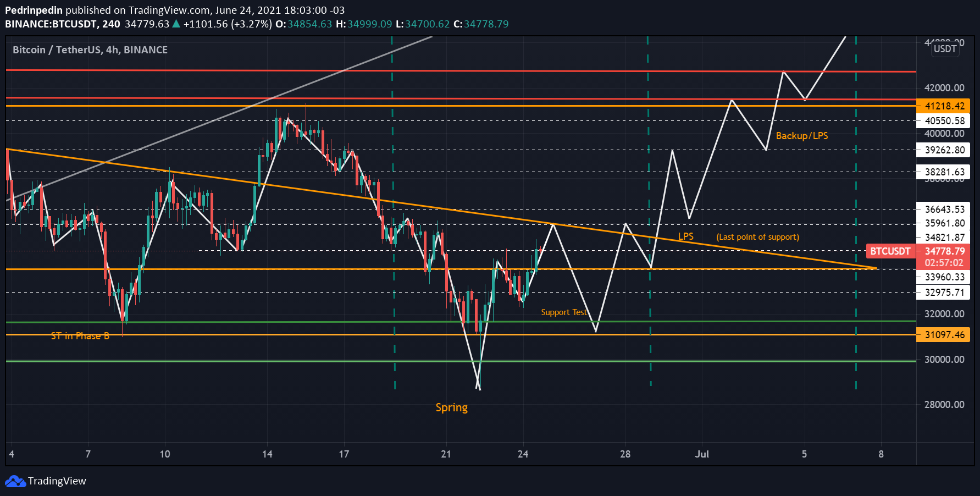
Task: Select the 32975.71 price level label
Action: (x=943, y=293)
